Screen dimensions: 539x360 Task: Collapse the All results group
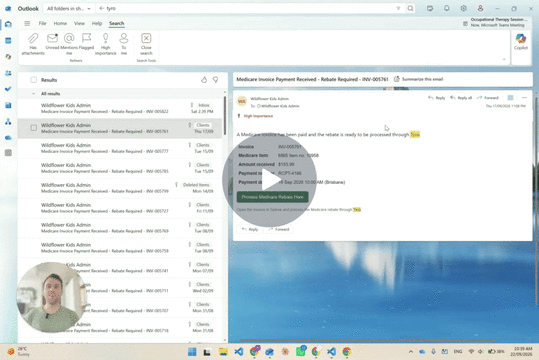33,94
